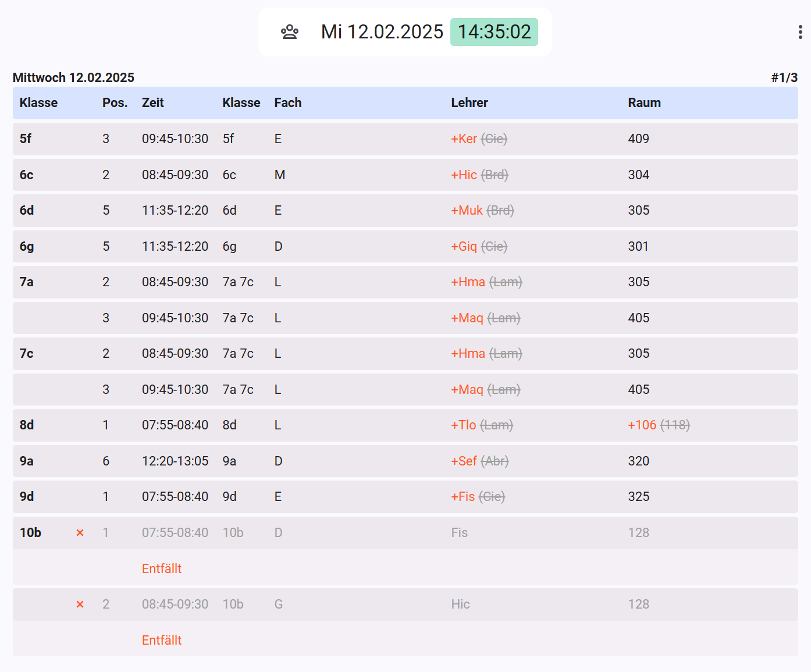Select the 9d class row label
Image resolution: width=811 pixels, height=672 pixels.
click(x=27, y=497)
